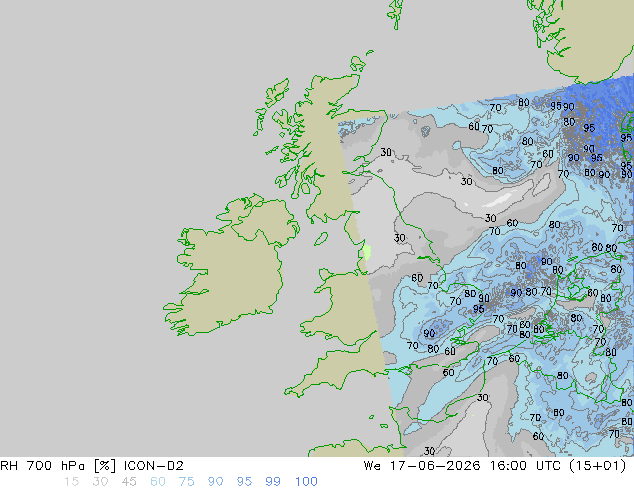
Task: Click the date 'We 17-06-2026'
Action: coord(422,466)
